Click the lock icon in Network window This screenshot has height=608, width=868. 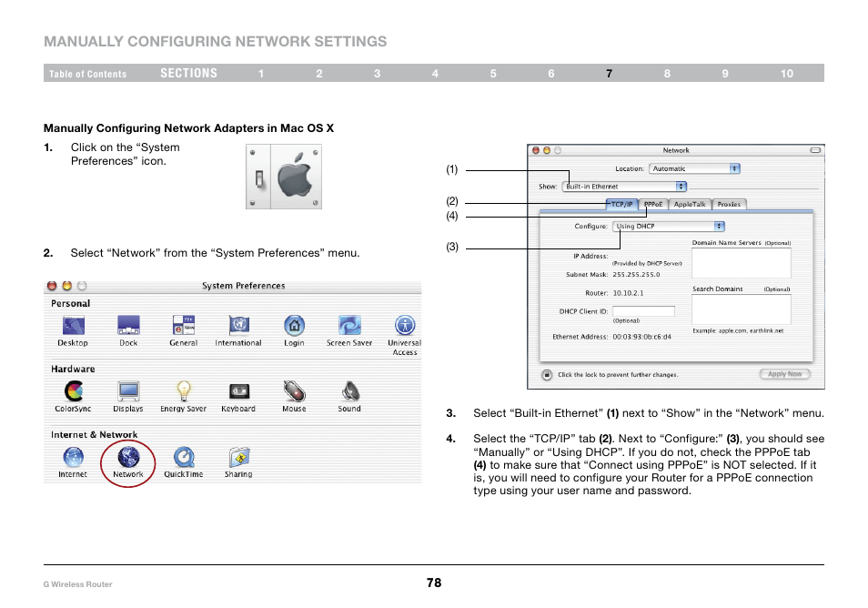click(547, 375)
